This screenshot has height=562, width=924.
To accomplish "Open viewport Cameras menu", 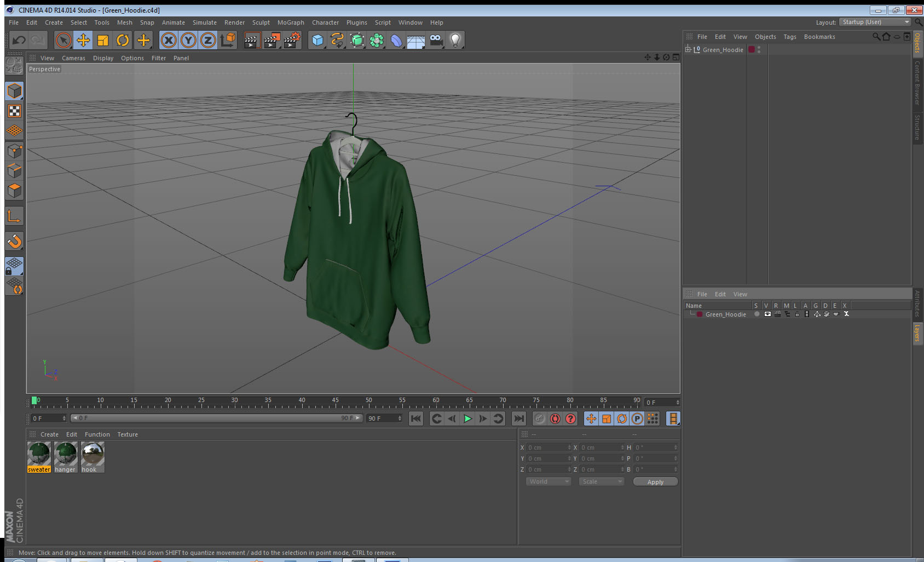I will click(73, 58).
